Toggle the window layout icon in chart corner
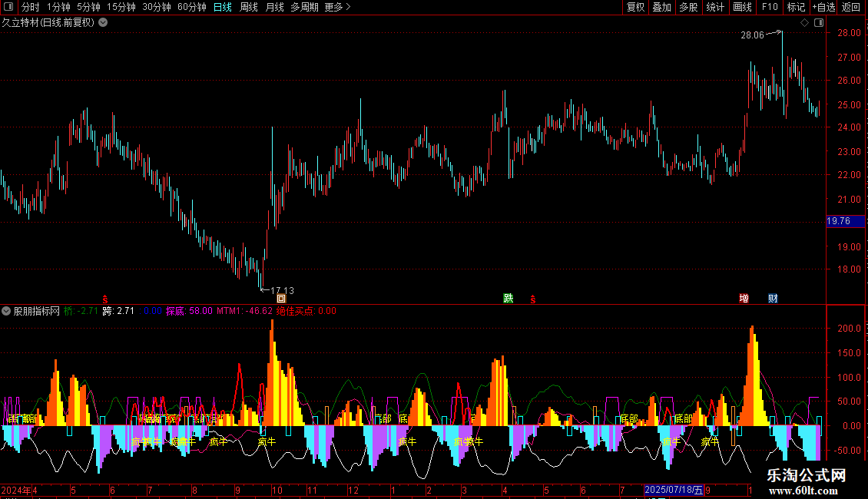This screenshot has height=499, width=868. click(819, 23)
